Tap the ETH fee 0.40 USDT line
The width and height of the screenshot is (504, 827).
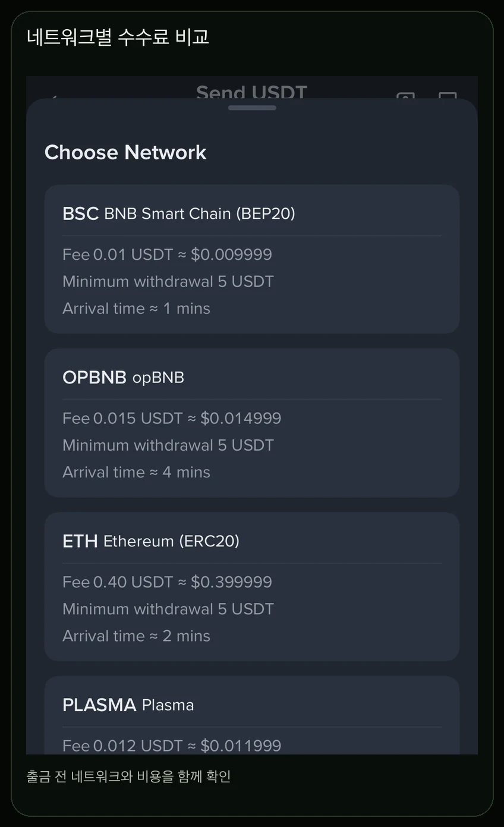pyautogui.click(x=167, y=581)
